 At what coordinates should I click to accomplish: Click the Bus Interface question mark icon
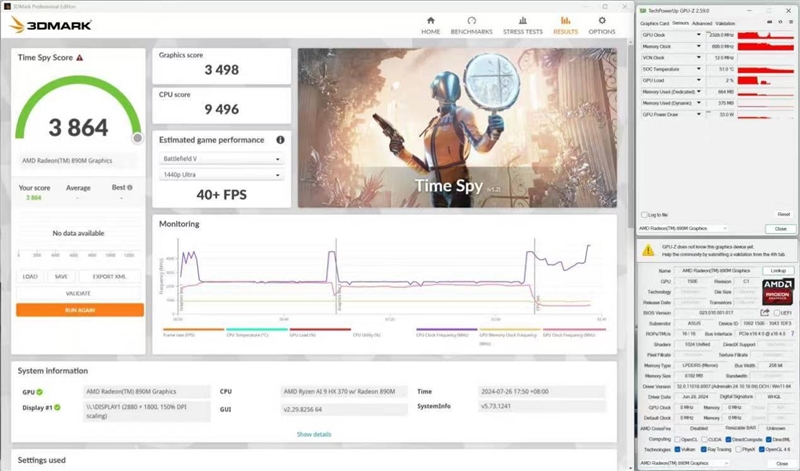click(x=792, y=334)
